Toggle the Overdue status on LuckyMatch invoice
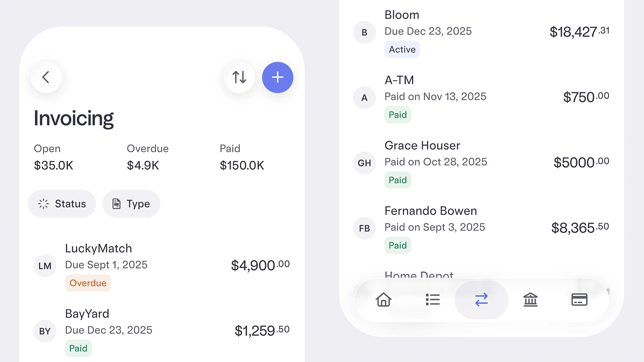644x362 pixels. pyautogui.click(x=88, y=283)
